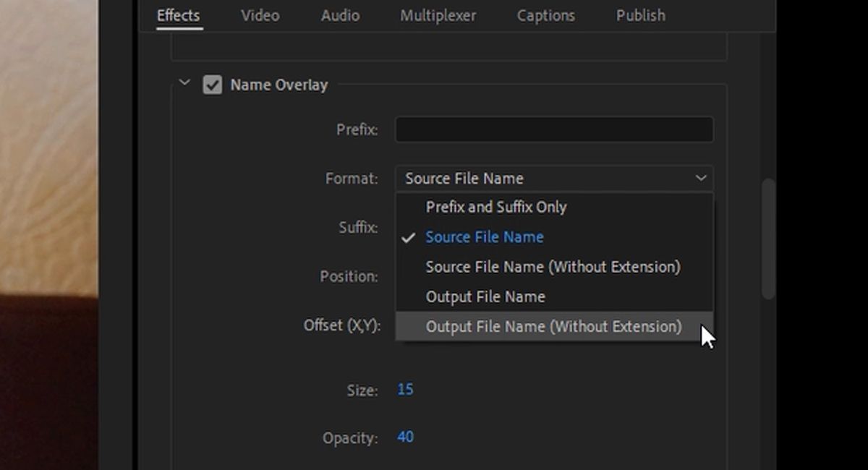Disable the Name Overlay effect checkbox
868x470 pixels.
[211, 85]
